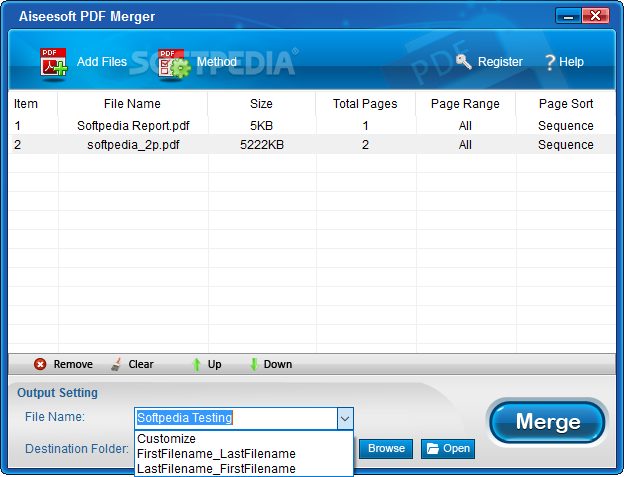The width and height of the screenshot is (624, 477).
Task: Click the Clear brush icon
Action: click(116, 364)
